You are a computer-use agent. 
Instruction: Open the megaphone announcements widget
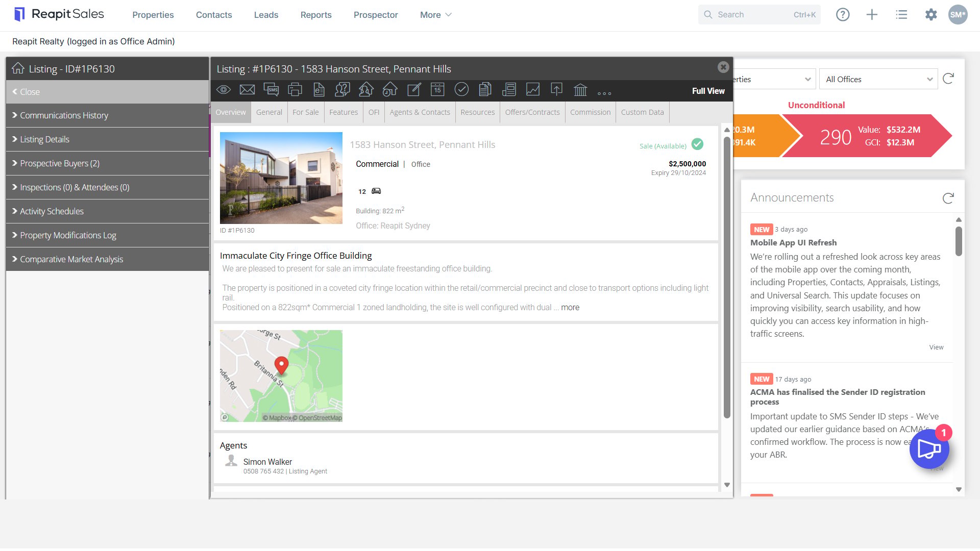(x=929, y=449)
